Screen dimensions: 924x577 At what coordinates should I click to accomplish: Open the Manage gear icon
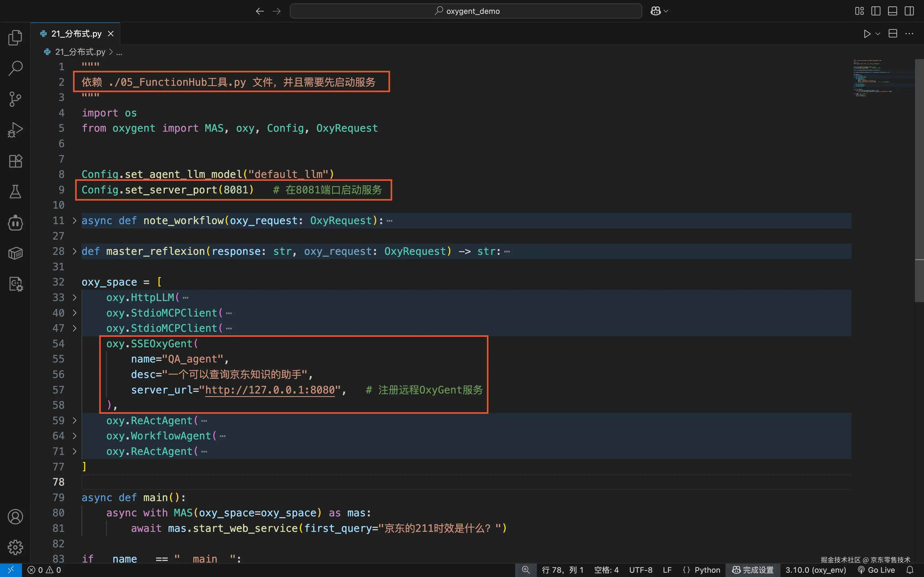coord(15,547)
